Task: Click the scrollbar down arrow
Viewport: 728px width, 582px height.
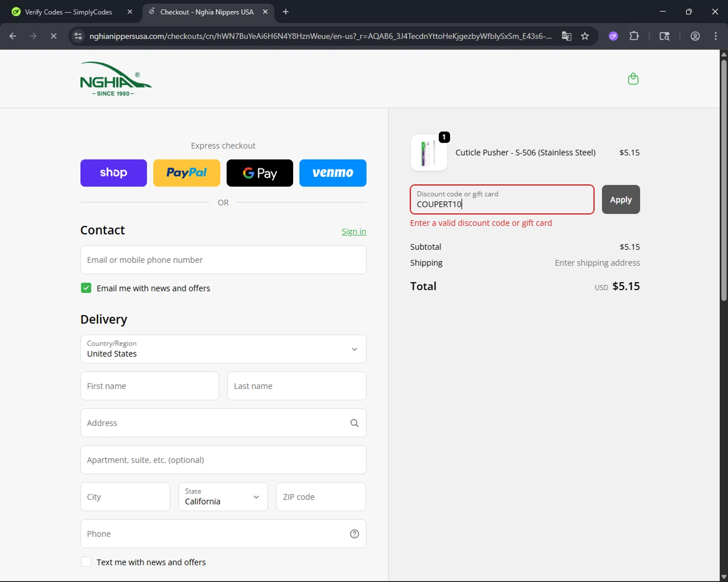Action: click(724, 577)
